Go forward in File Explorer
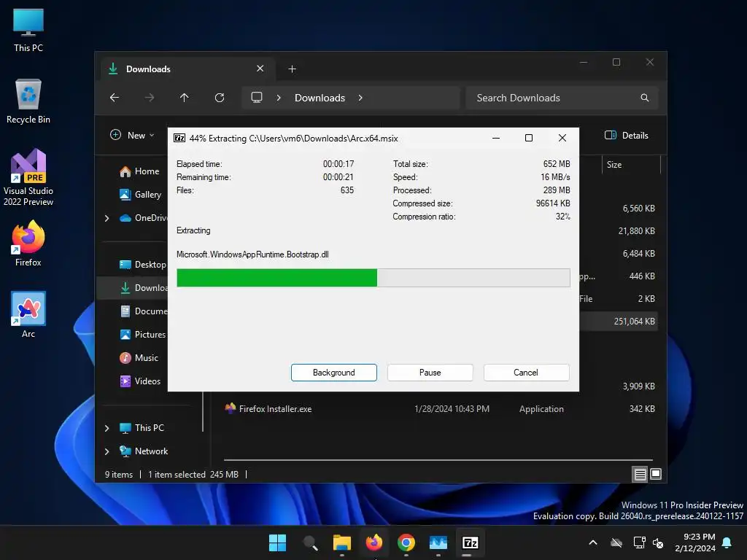 [x=150, y=98]
